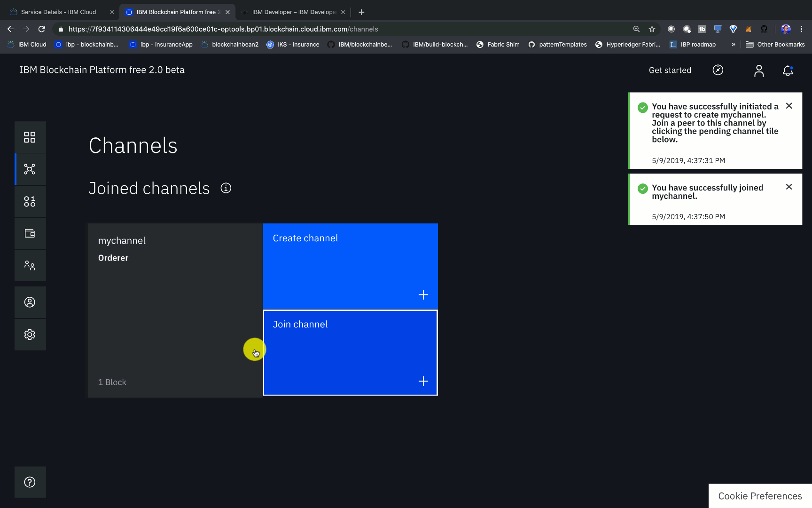Click the plus icon on Create channel
The width and height of the screenshot is (812, 508).
[423, 295]
